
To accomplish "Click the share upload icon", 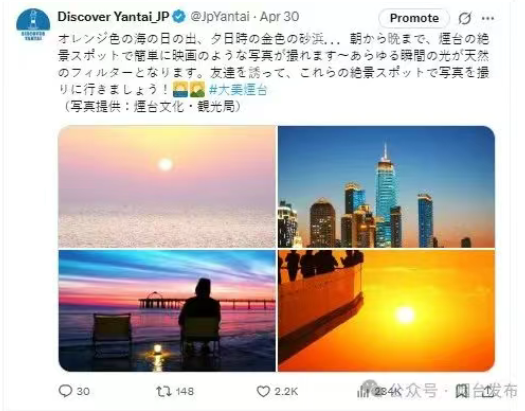I will [x=488, y=391].
